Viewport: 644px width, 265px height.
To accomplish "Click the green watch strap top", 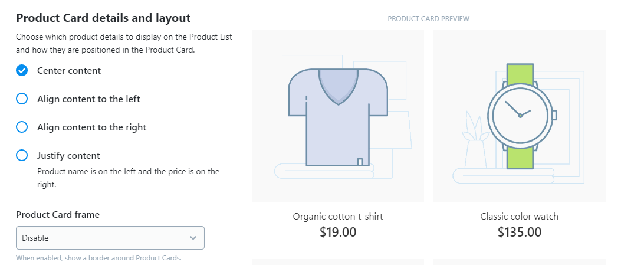I will 520,74.
